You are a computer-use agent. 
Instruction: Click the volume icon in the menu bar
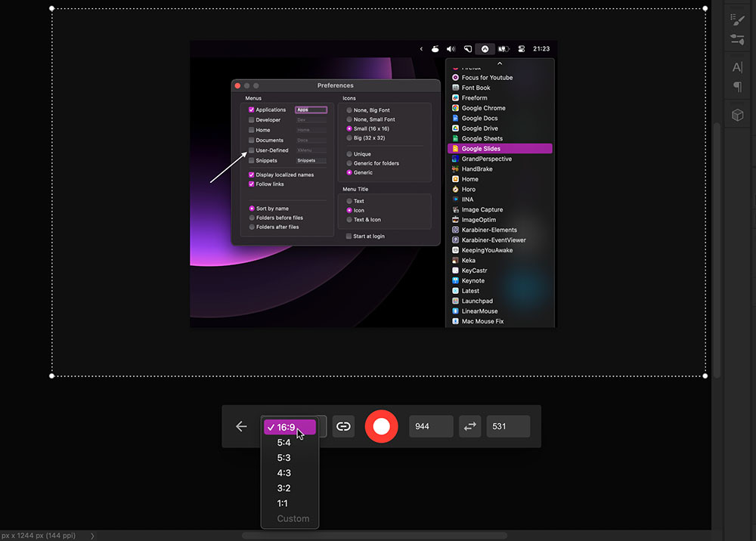point(451,48)
